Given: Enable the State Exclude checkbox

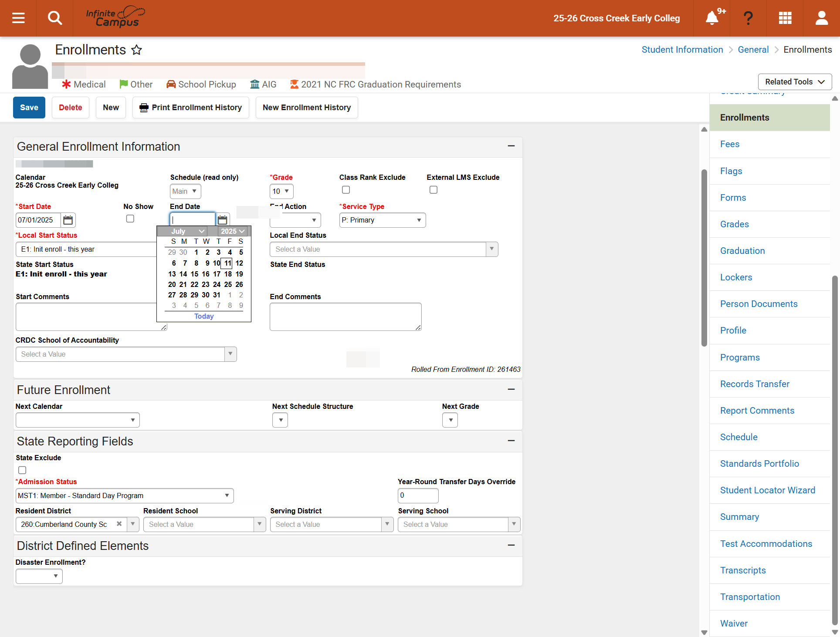Looking at the screenshot, I should (x=22, y=470).
